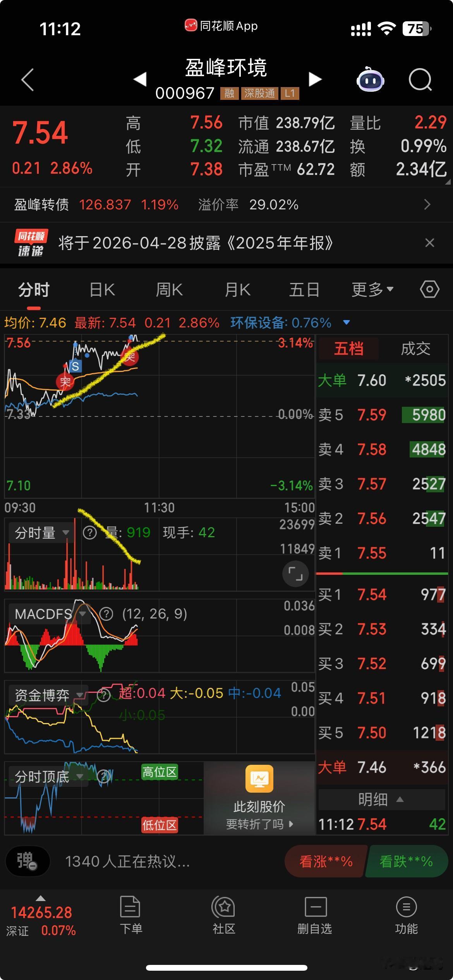453x980 pixels.
Task: Tap 同花顺 App return link at top
Action: click(221, 26)
